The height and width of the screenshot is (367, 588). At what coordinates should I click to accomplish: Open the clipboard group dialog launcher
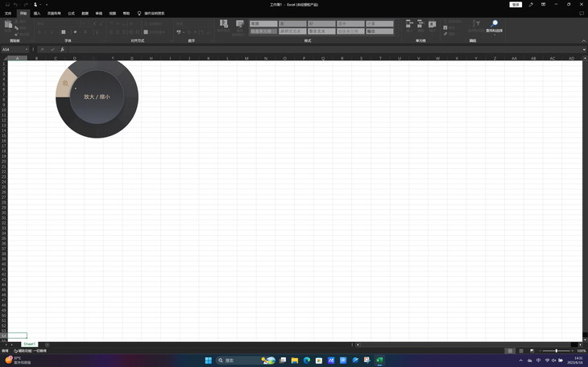[32, 40]
